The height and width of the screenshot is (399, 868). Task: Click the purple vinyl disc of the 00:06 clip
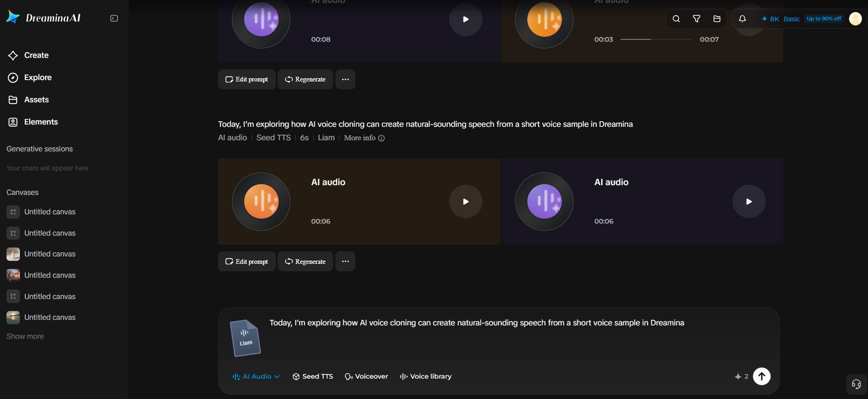tap(544, 201)
